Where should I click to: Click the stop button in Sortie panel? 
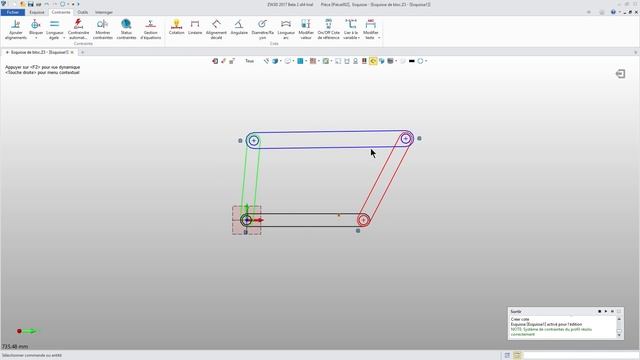(599, 311)
